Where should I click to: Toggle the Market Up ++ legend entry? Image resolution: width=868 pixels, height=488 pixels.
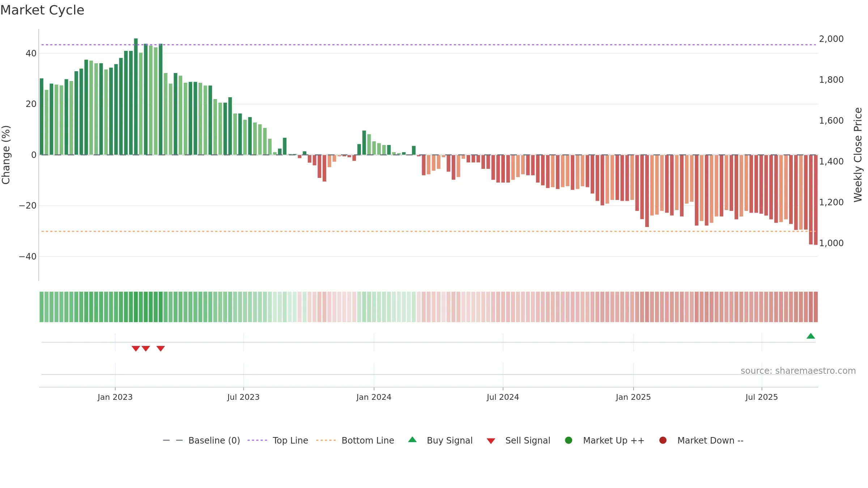605,440
